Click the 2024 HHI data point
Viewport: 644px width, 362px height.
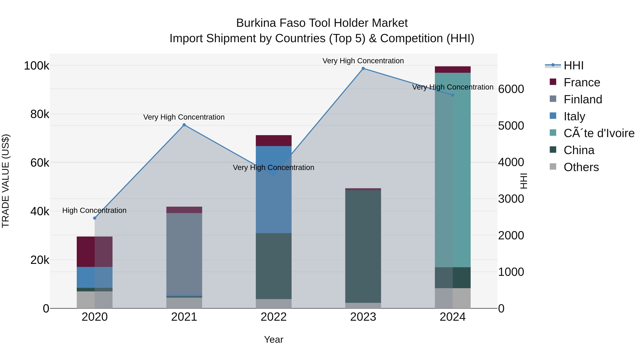pyautogui.click(x=453, y=95)
